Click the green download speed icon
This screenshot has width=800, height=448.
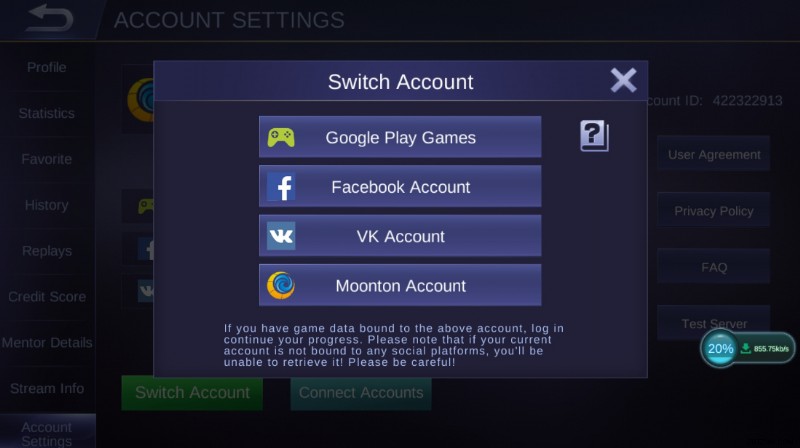(x=745, y=349)
